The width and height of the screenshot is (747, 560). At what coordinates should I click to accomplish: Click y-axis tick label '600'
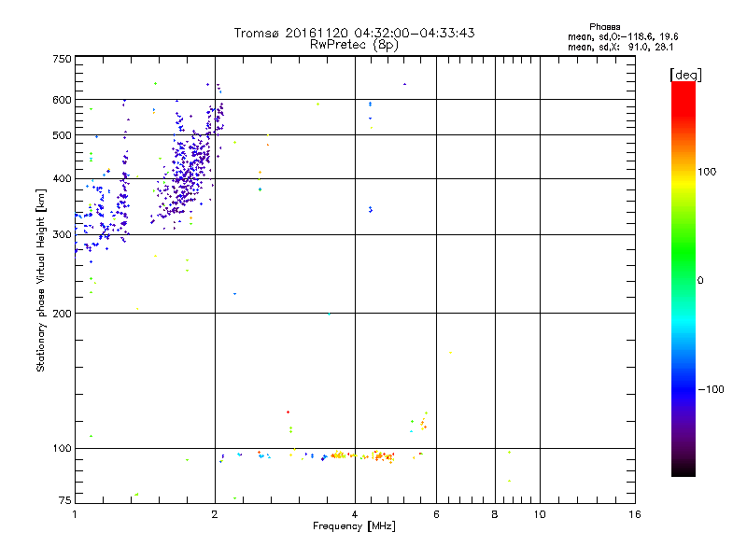[x=62, y=100]
